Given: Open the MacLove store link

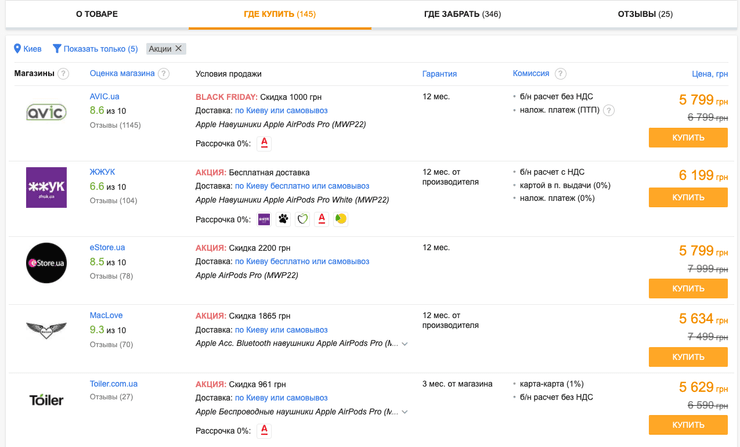Looking at the screenshot, I should (106, 315).
